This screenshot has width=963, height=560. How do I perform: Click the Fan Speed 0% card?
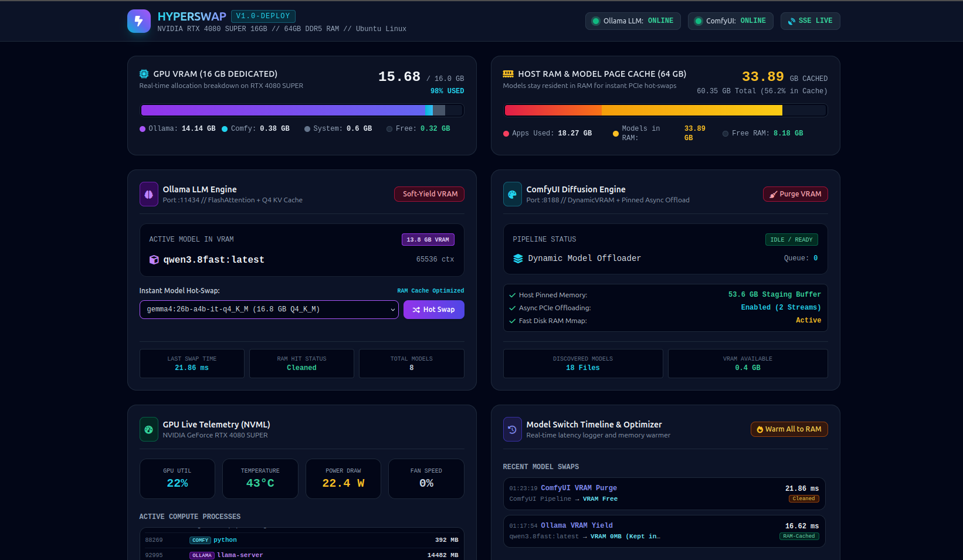coord(426,479)
